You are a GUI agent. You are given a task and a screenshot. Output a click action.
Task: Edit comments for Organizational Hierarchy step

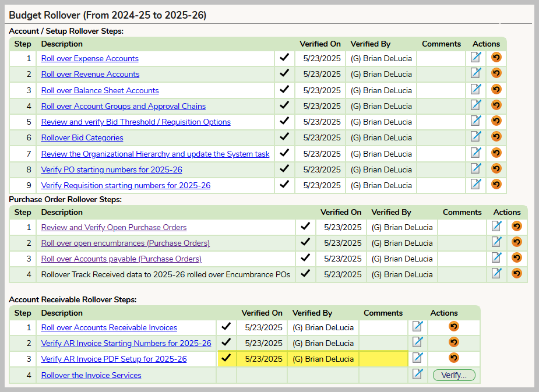click(475, 153)
